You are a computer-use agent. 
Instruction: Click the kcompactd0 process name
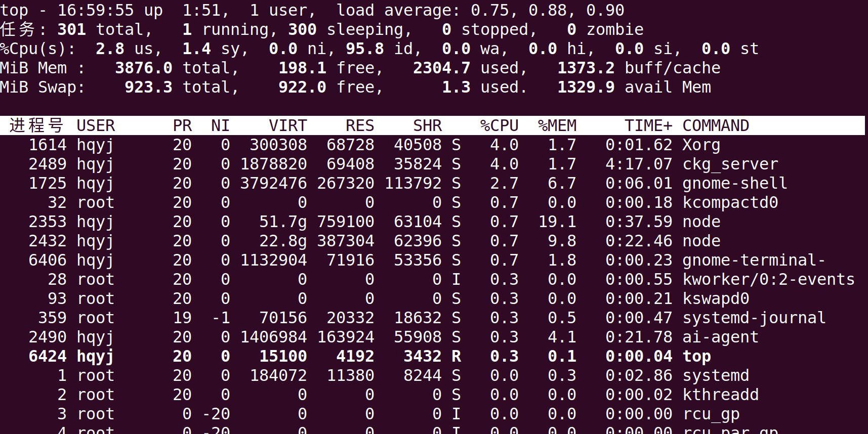(x=730, y=202)
